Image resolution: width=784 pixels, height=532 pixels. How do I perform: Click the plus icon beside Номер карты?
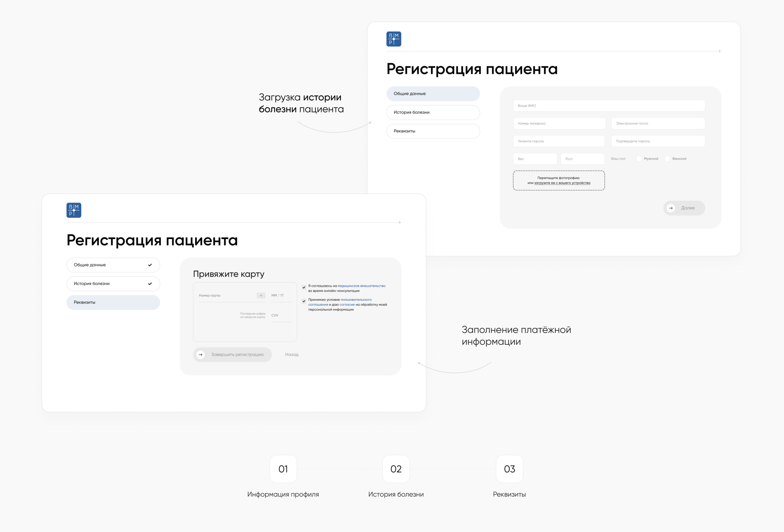pos(261,295)
